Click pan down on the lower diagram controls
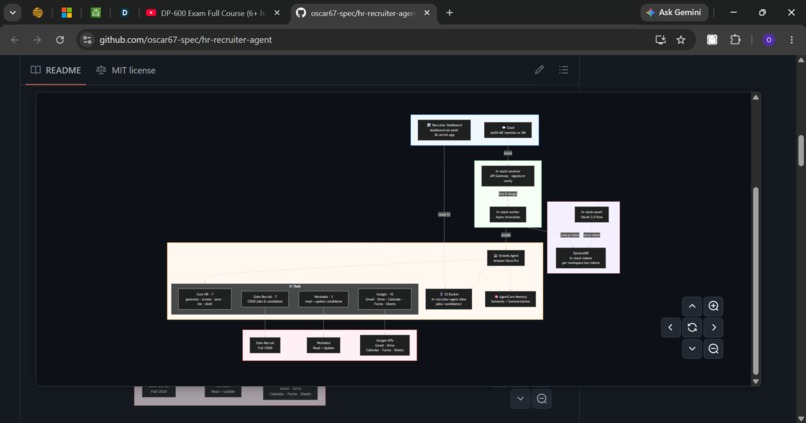 (520, 399)
